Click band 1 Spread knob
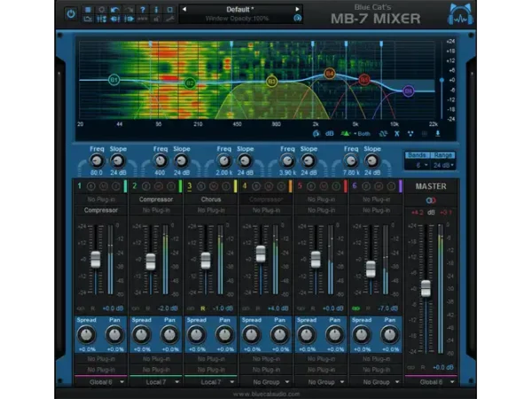The width and height of the screenshot is (532, 399). click(x=87, y=334)
